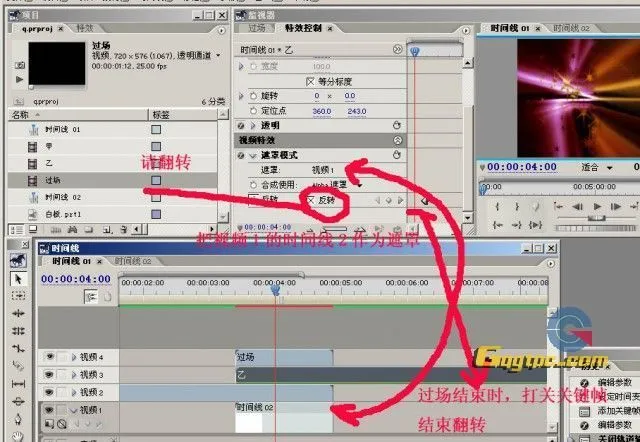Collapse the 遮罩模式 effect section
The height and width of the screenshot is (442, 640).
(253, 156)
